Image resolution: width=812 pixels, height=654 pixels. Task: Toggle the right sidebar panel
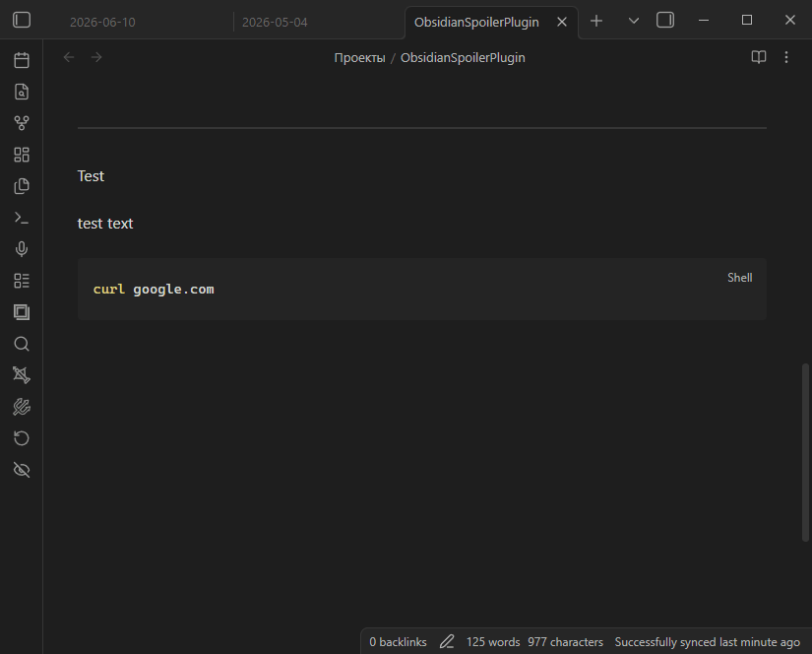pos(665,21)
